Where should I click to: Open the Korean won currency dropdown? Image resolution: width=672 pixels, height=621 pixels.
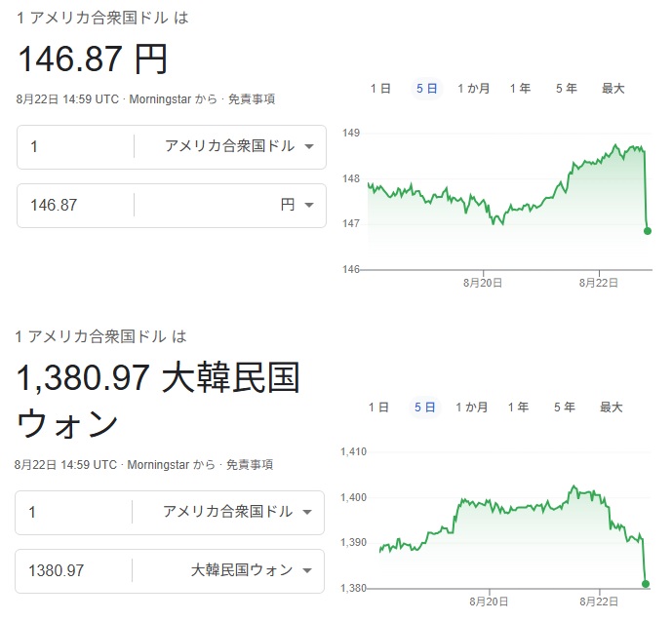coord(251,570)
